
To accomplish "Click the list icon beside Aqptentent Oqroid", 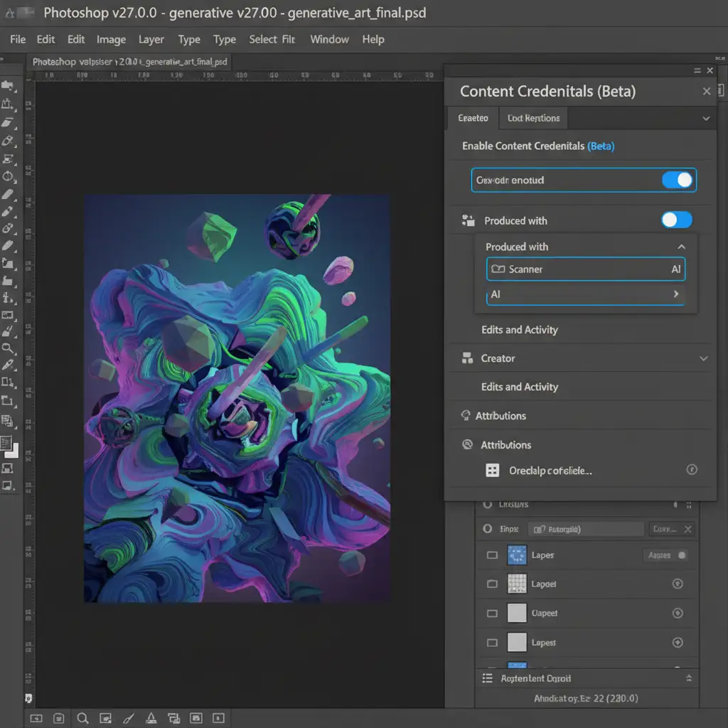I will (x=487, y=678).
